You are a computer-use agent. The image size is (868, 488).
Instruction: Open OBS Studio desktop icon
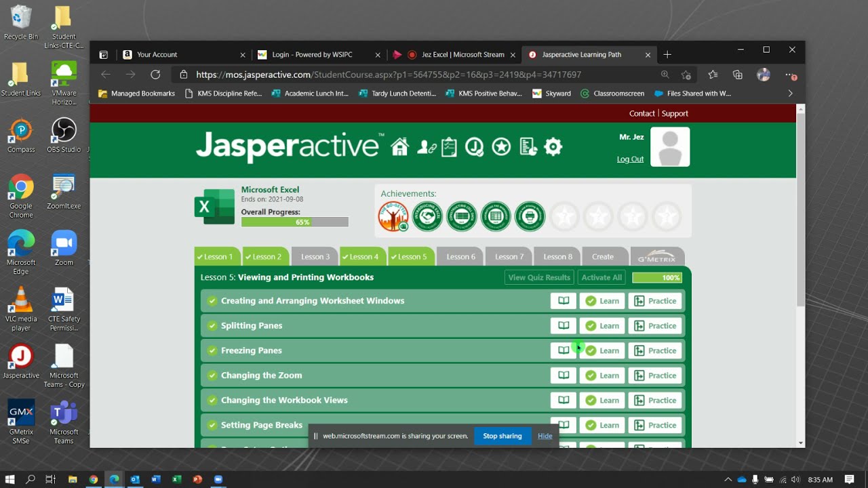(x=64, y=135)
